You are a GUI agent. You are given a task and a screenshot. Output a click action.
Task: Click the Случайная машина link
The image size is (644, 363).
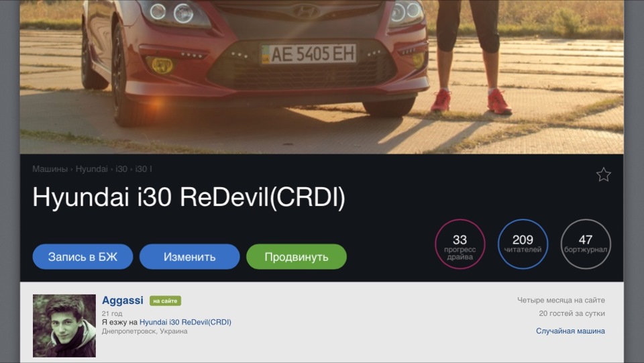(570, 331)
